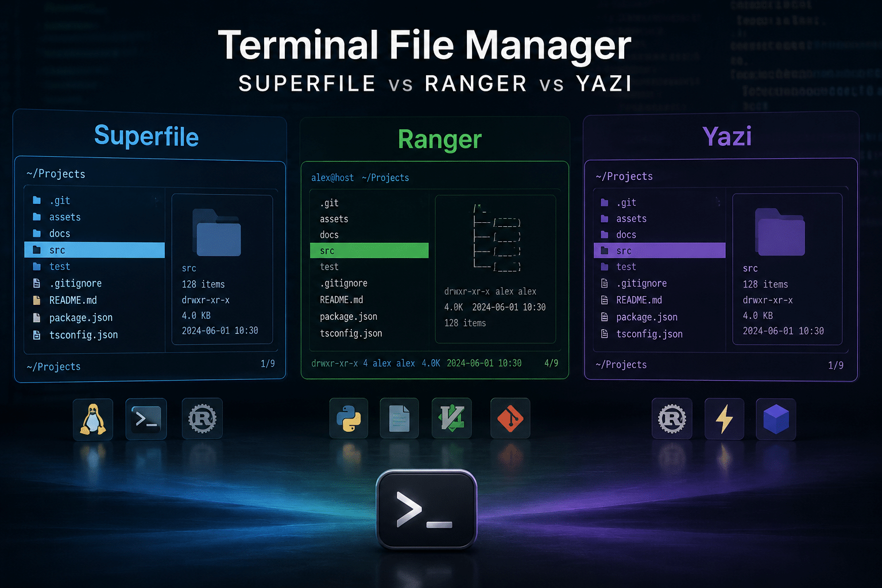Click the package.json file icon in Yazi
Screen dimensions: 882x588
click(x=604, y=317)
